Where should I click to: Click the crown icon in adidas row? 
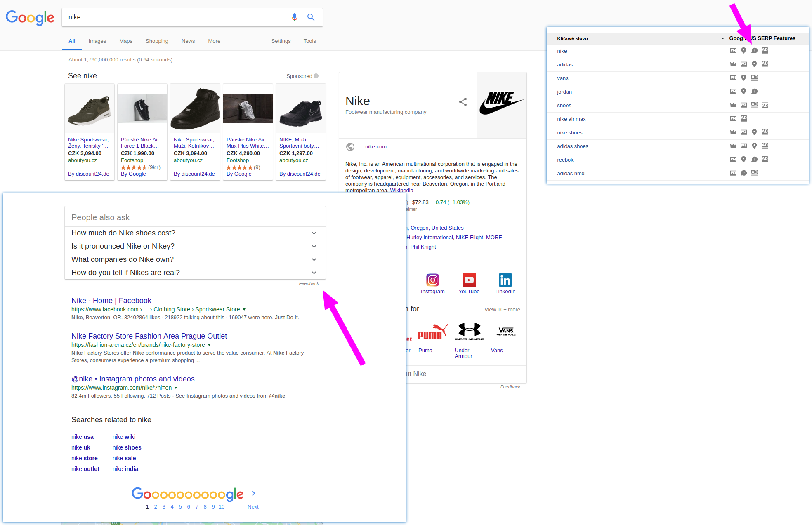pyautogui.click(x=733, y=64)
